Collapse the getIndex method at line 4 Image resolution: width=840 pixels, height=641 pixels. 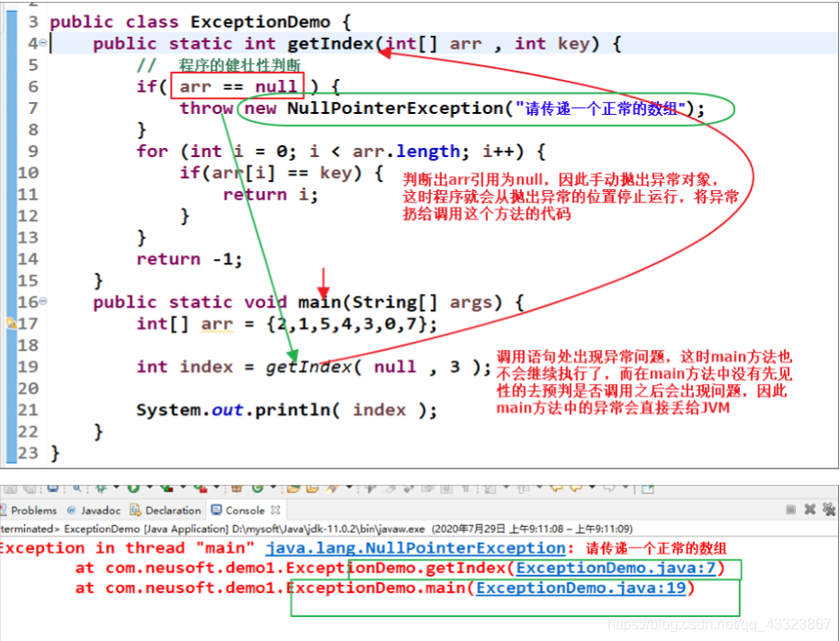tap(42, 43)
